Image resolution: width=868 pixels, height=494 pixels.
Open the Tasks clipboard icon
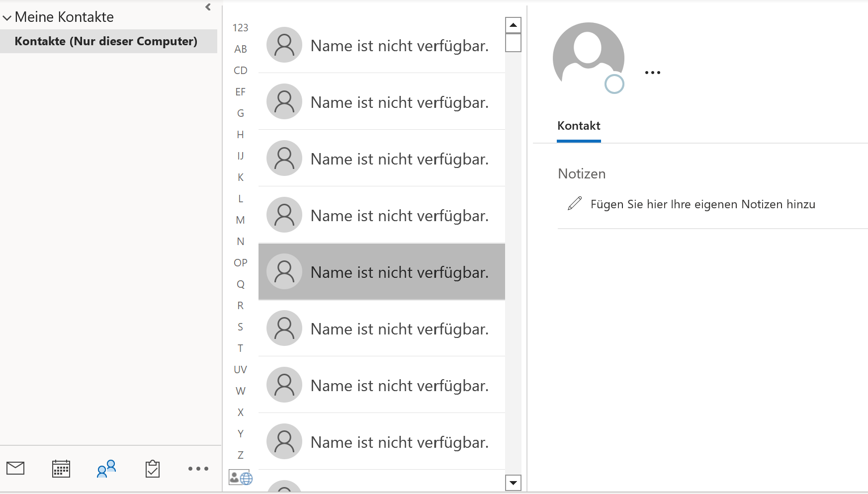pos(153,469)
